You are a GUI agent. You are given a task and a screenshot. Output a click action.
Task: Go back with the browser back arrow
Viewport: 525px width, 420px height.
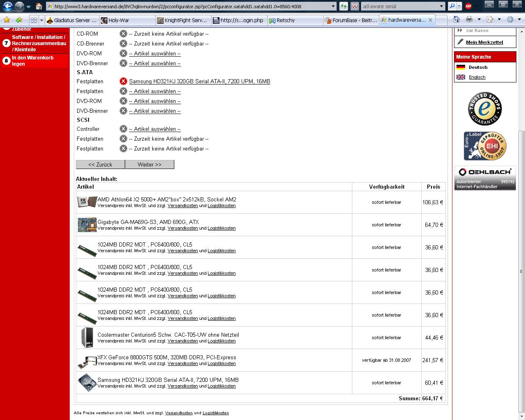point(8,6)
